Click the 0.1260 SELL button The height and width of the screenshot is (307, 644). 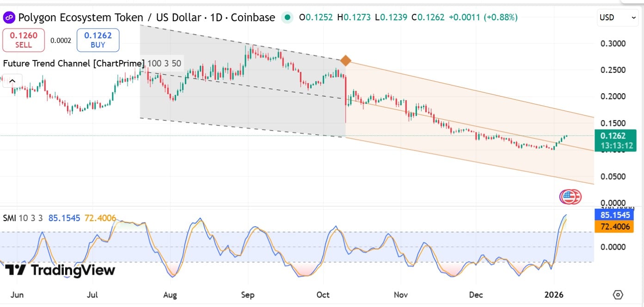[24, 40]
